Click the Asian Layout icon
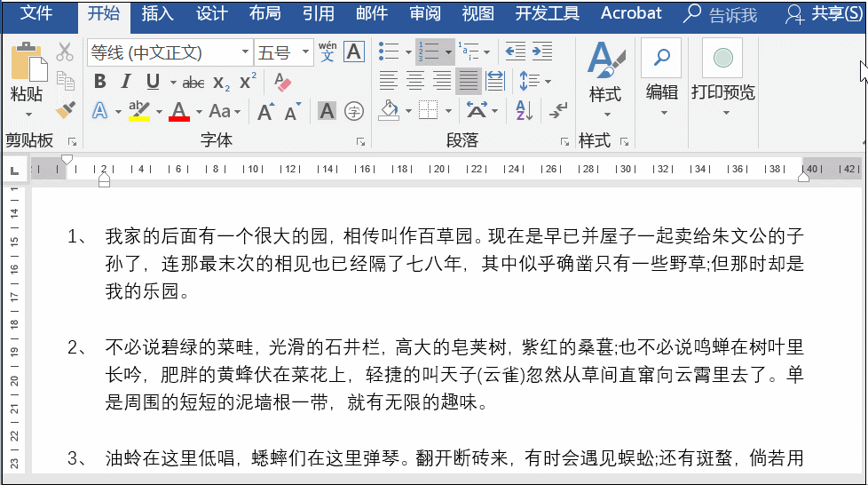The height and width of the screenshot is (485, 868). [477, 110]
